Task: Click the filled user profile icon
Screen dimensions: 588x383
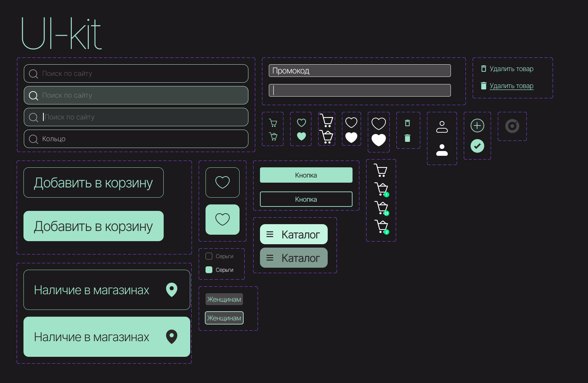Action: (x=442, y=150)
